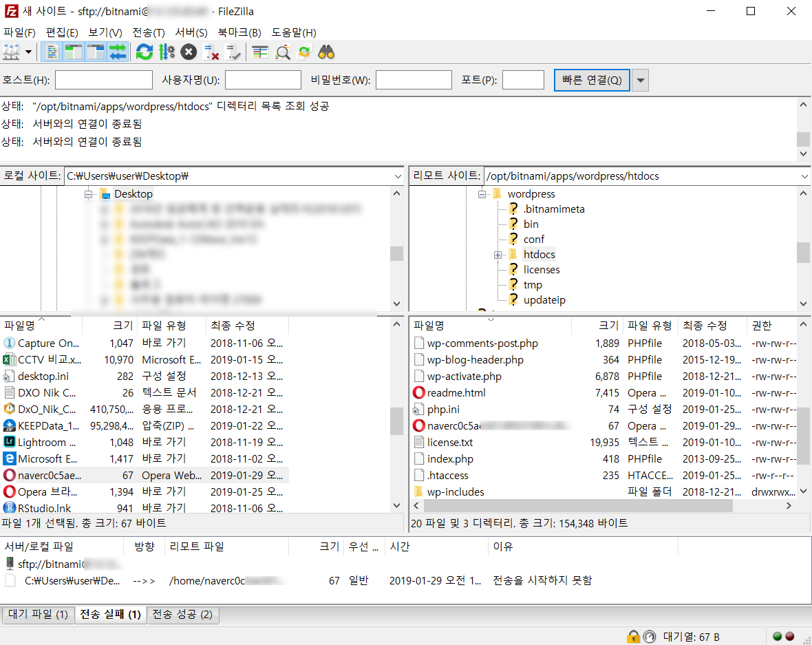The height and width of the screenshot is (645, 812).
Task: Toggle the transfer queue display
Action: tap(118, 52)
